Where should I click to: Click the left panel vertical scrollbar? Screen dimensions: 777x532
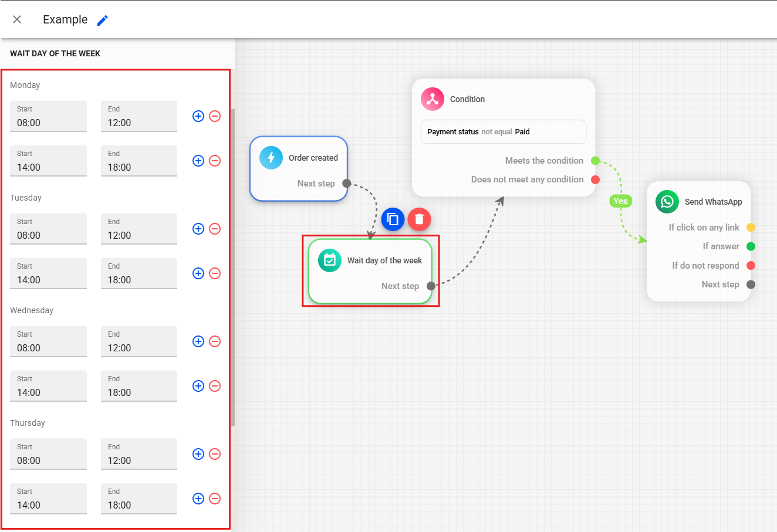pyautogui.click(x=233, y=264)
